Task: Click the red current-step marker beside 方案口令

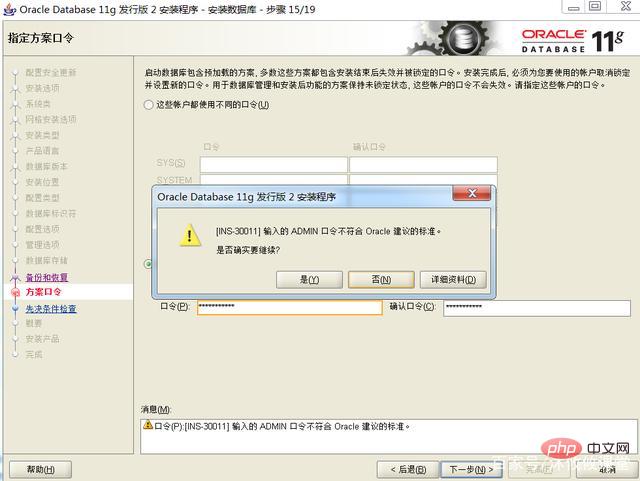Action: [x=16, y=292]
